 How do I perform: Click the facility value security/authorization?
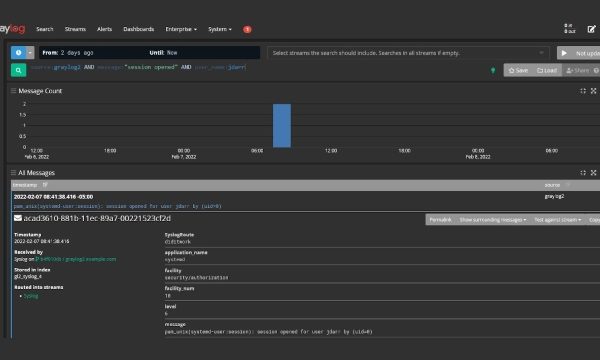(x=196, y=277)
